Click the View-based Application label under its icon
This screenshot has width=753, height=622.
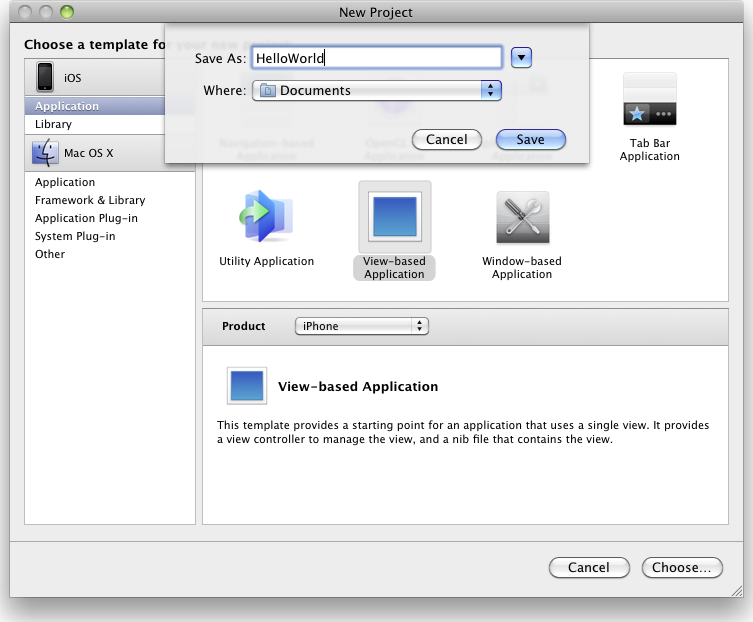point(394,268)
